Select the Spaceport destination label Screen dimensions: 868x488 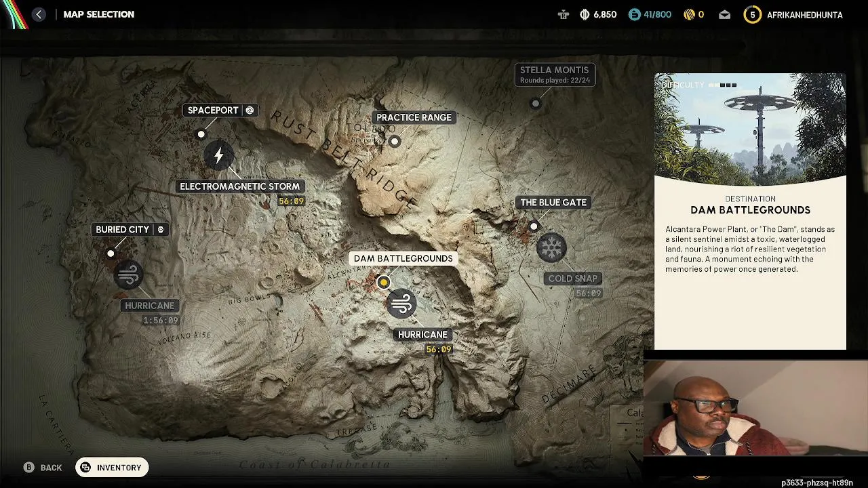click(x=220, y=110)
